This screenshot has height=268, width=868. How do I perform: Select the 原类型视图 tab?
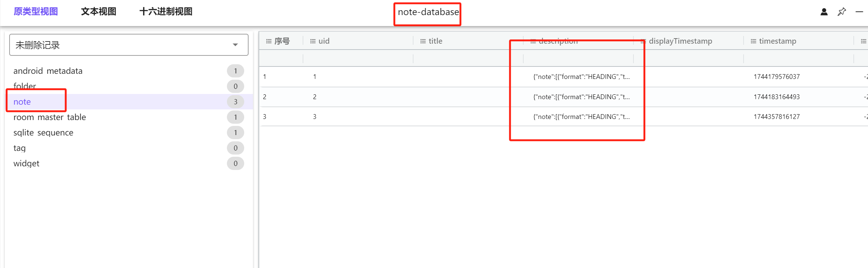click(x=36, y=12)
